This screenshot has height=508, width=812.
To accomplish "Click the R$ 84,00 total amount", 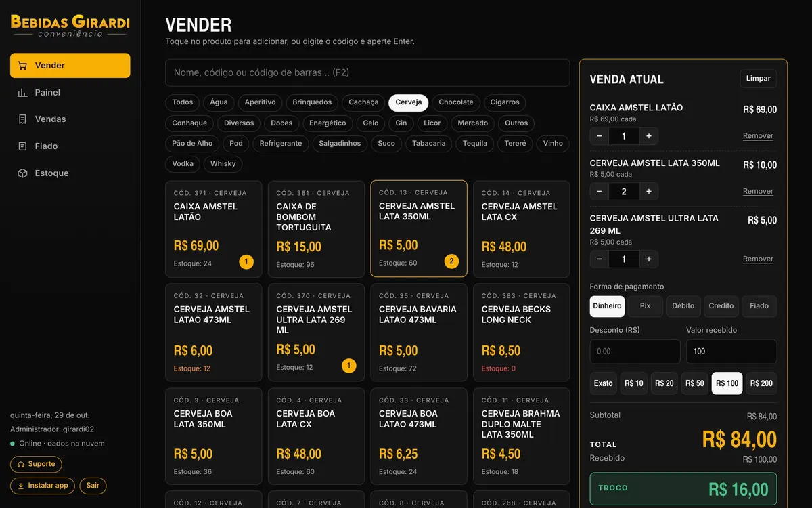I will [740, 440].
